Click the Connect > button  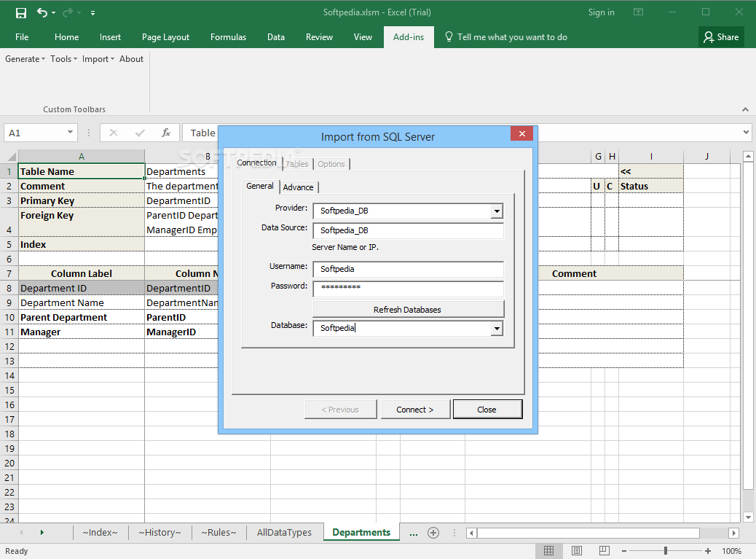point(414,410)
